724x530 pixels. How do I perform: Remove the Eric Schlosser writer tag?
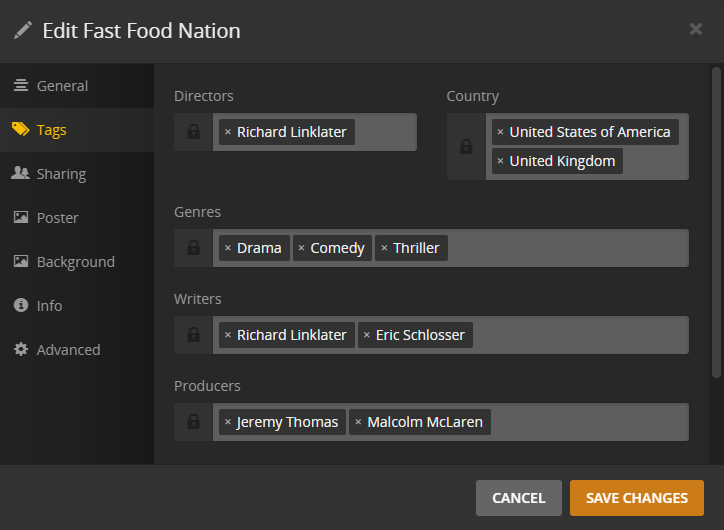point(367,335)
